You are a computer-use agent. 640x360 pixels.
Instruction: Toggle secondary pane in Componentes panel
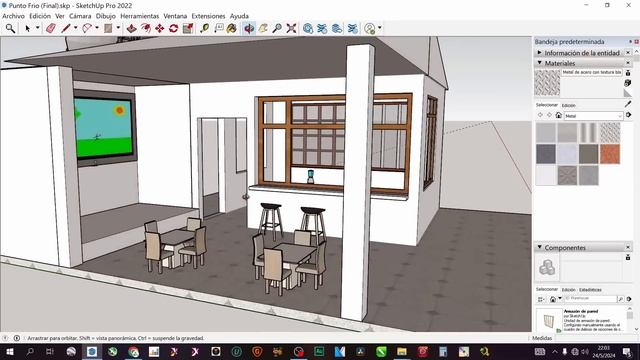coord(628,257)
